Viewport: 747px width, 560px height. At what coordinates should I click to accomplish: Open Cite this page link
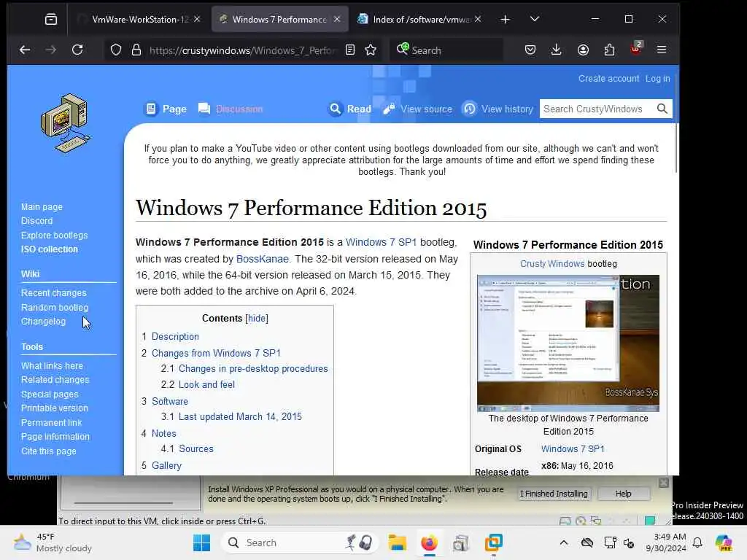tap(48, 451)
